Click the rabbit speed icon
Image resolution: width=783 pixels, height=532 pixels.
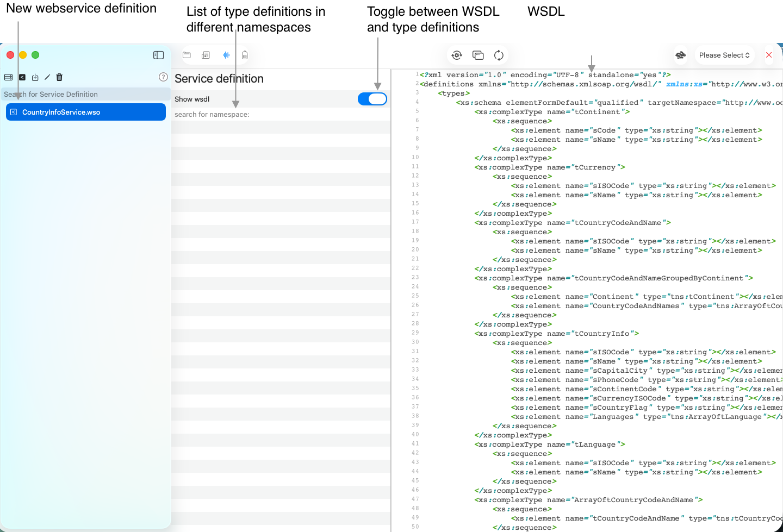click(680, 55)
